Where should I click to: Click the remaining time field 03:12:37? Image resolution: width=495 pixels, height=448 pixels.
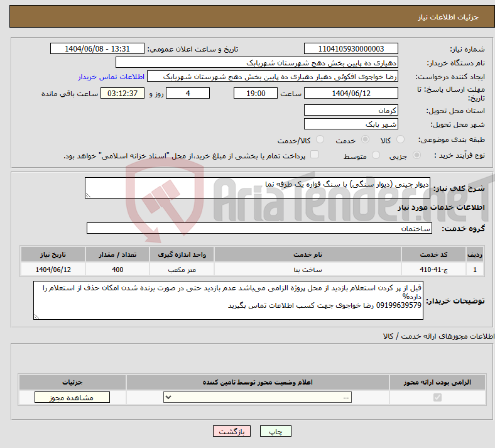pyautogui.click(x=122, y=93)
